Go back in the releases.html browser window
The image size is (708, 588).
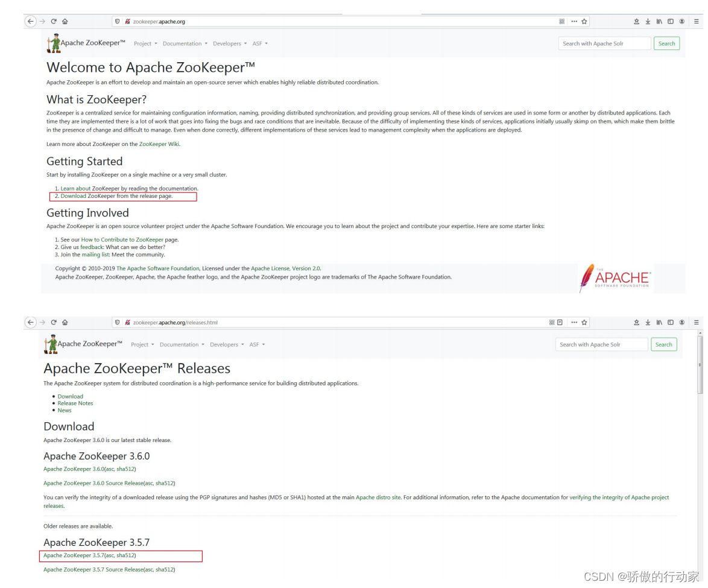(30, 323)
